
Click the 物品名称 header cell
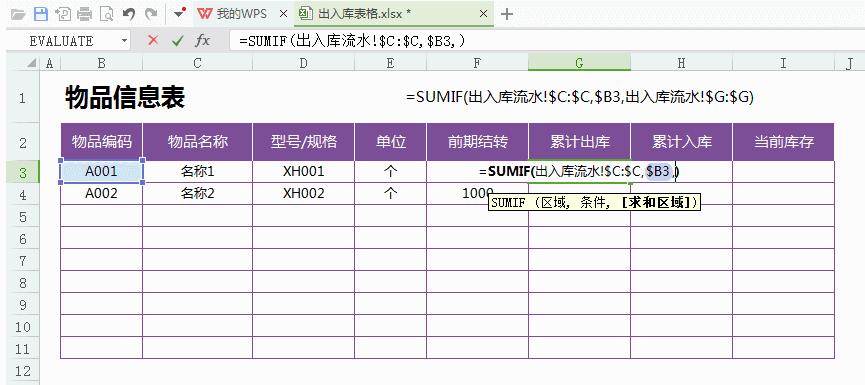197,142
